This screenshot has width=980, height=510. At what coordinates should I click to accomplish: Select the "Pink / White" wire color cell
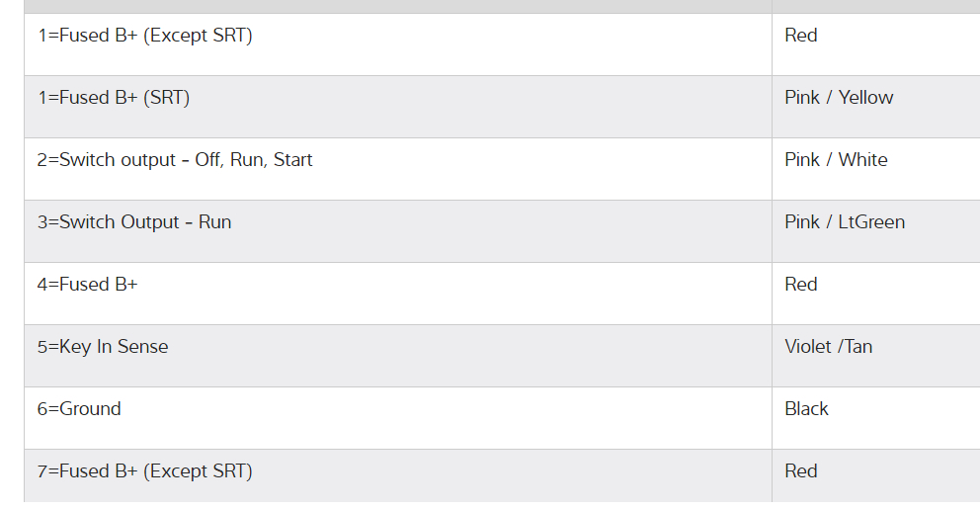coord(836,160)
